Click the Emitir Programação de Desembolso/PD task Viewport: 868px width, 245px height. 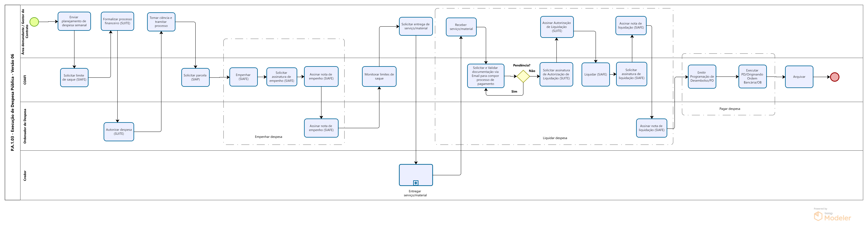702,77
